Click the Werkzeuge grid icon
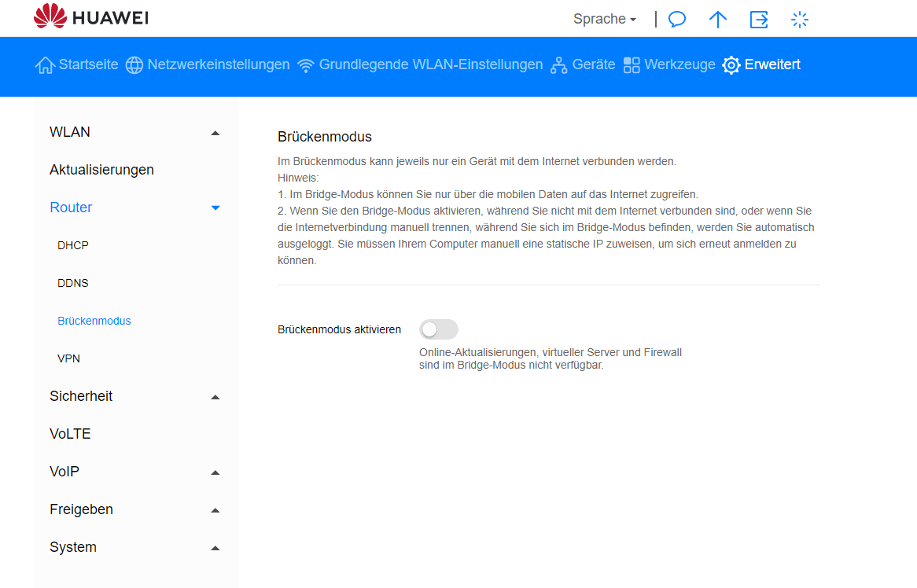This screenshot has height=588, width=917. [632, 65]
